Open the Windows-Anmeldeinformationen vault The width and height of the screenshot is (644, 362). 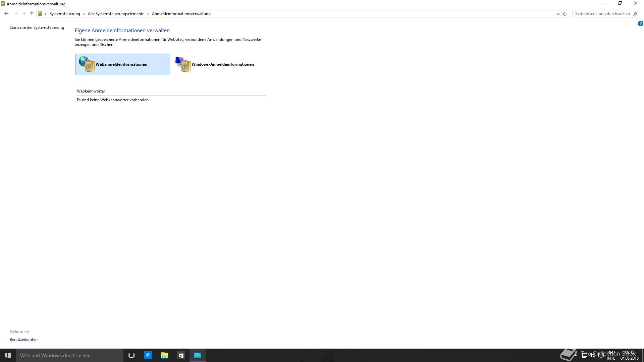click(x=215, y=64)
